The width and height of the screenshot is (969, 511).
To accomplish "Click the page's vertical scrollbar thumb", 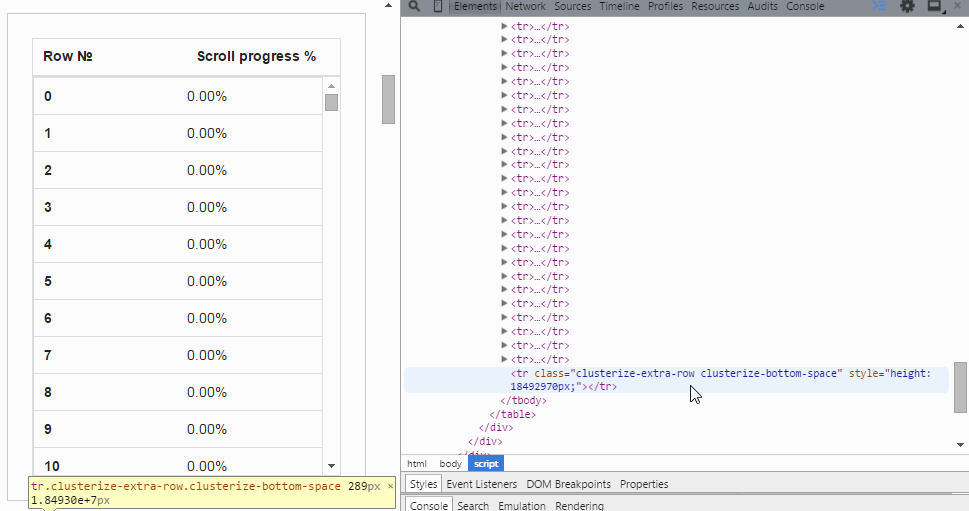I will pyautogui.click(x=388, y=99).
